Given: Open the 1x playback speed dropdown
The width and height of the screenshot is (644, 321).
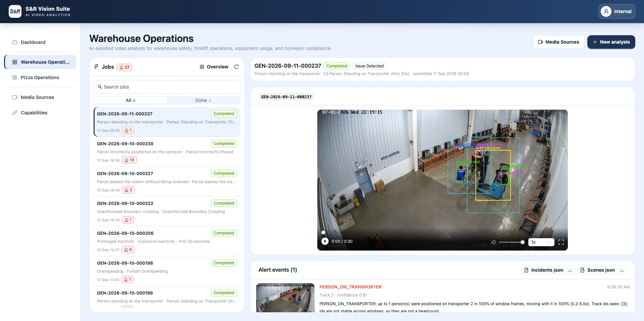Looking at the screenshot, I should coord(541,242).
